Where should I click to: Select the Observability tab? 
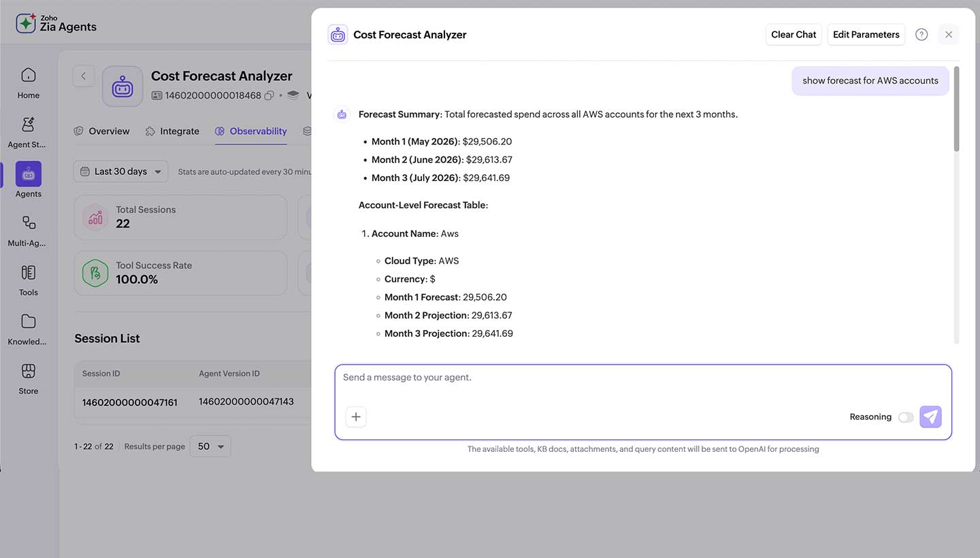pos(251,131)
